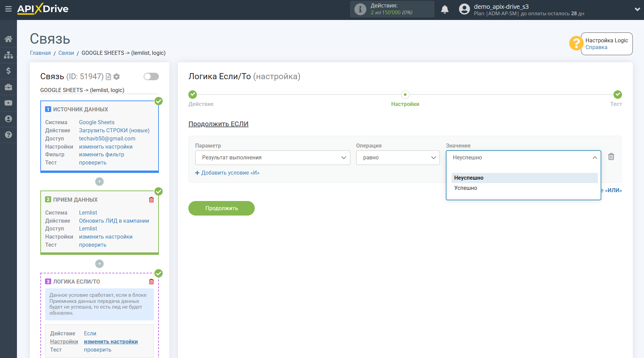644x358 pixels.
Task: Open the briefcase sidebar icon
Action: 8,87
